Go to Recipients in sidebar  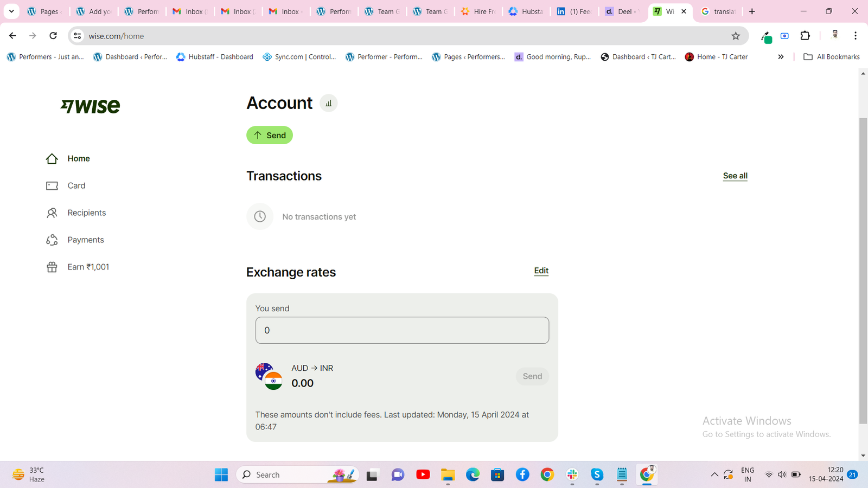[86, 213]
